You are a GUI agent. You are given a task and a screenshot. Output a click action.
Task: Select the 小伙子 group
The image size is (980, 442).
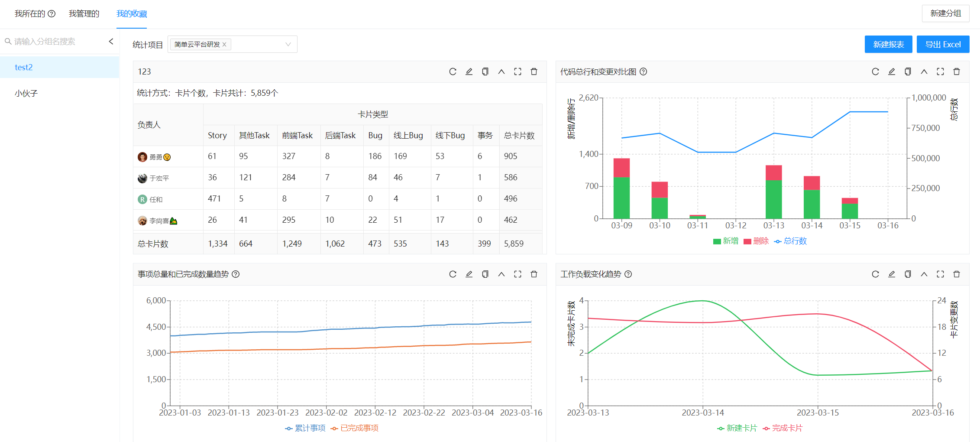[26, 93]
